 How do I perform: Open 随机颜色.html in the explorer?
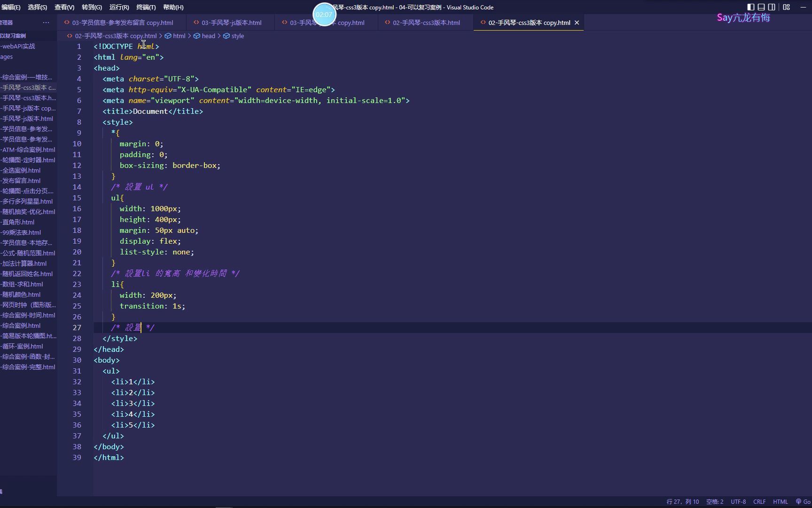click(28, 294)
